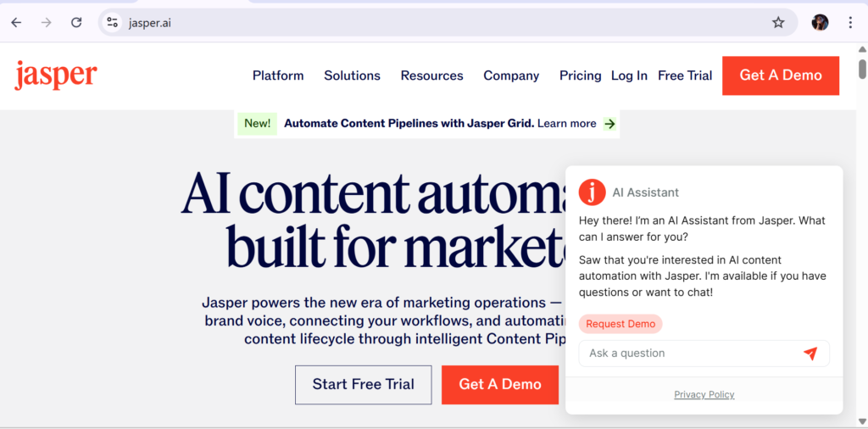Click the Ask a question input field

pos(687,354)
